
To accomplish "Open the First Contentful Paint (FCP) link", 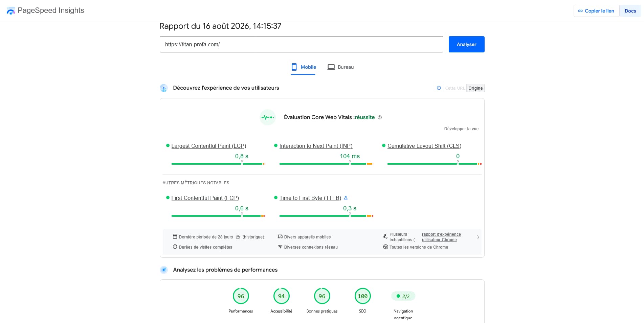I will (x=205, y=198).
